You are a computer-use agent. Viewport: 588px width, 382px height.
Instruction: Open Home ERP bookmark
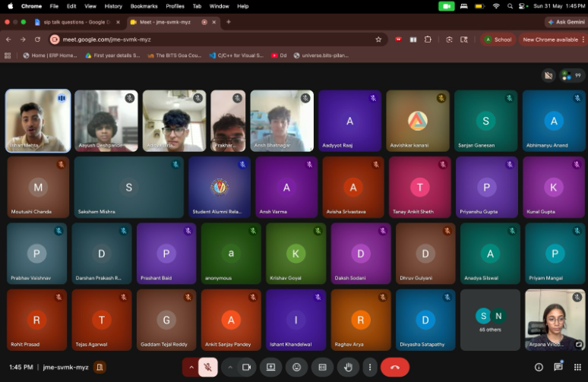tap(50, 55)
